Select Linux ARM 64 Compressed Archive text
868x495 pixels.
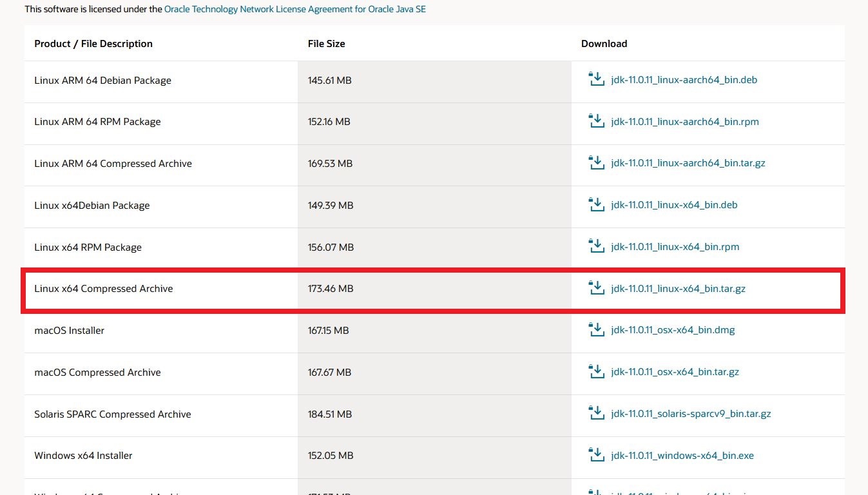tap(113, 164)
